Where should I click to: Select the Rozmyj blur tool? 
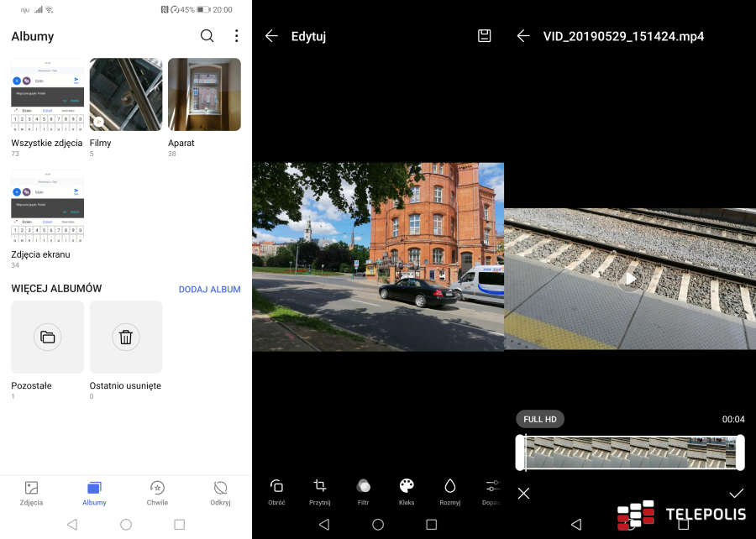[x=450, y=491]
